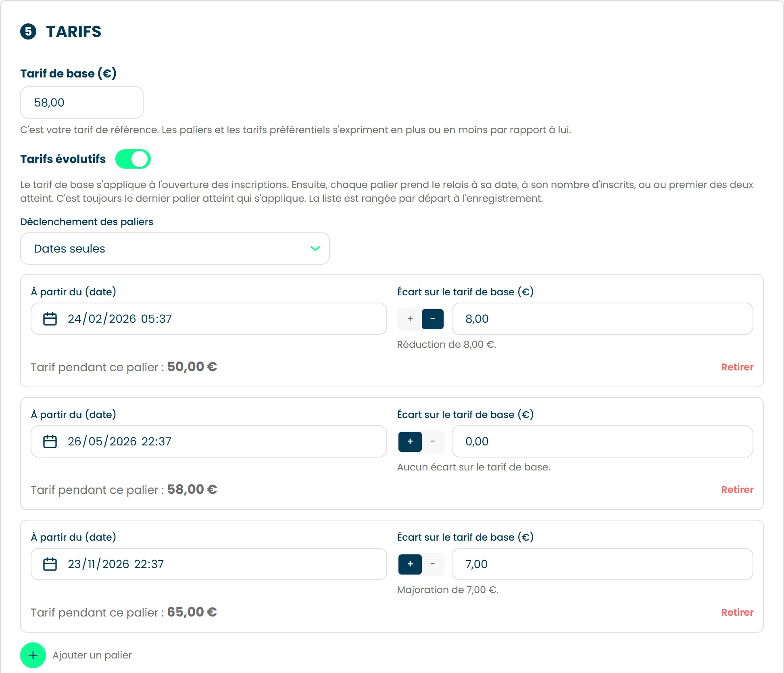Image resolution: width=784 pixels, height=673 pixels.
Task: Click the step 5 badge beside TARIFS
Action: (x=28, y=31)
